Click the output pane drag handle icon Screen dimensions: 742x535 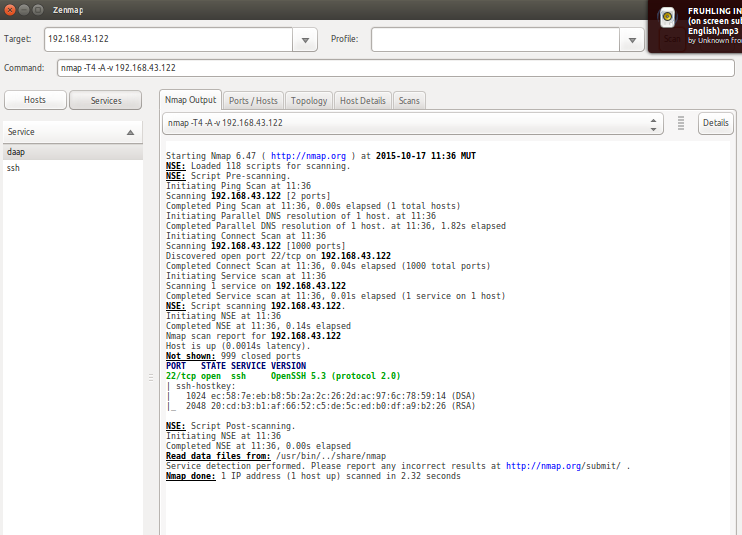(x=680, y=123)
